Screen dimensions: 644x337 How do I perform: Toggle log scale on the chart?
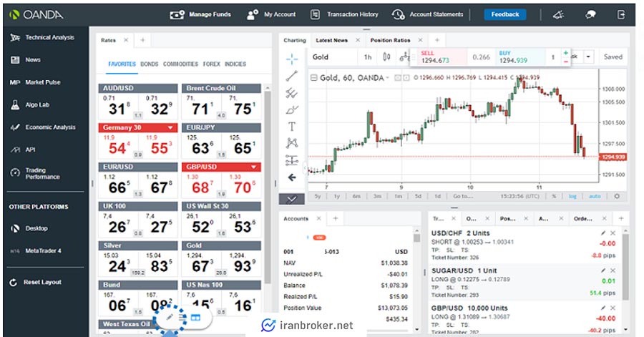572,197
